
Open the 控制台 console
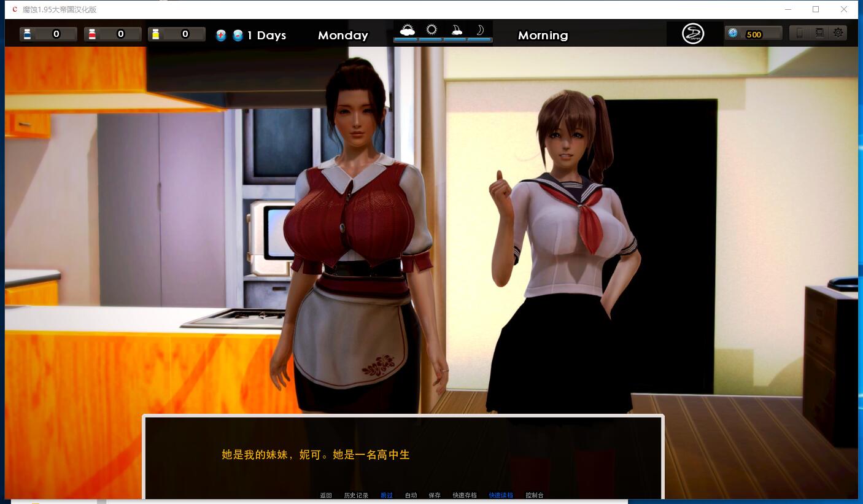[x=534, y=495]
